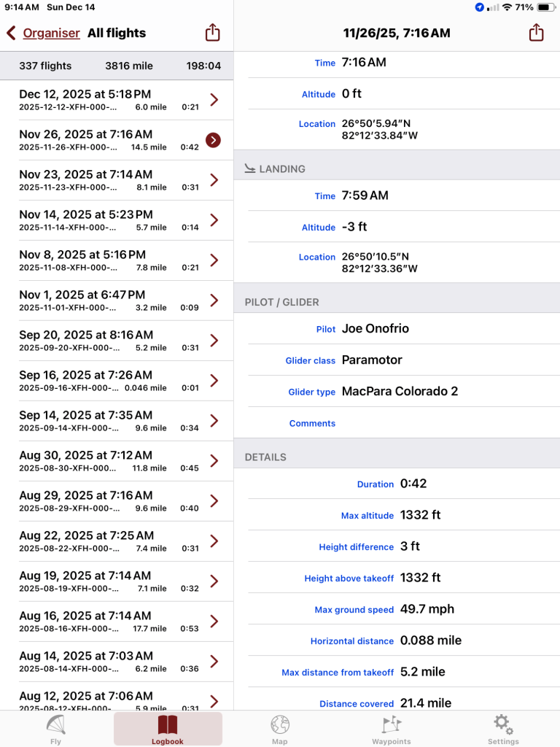Open the Map globe icon

tap(280, 727)
